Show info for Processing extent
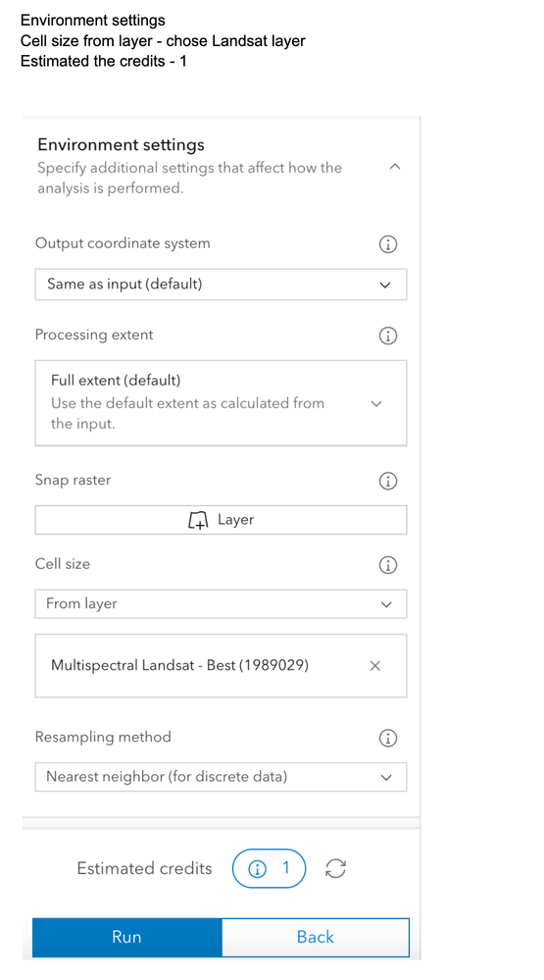This screenshot has height=980, width=544. 388,335
